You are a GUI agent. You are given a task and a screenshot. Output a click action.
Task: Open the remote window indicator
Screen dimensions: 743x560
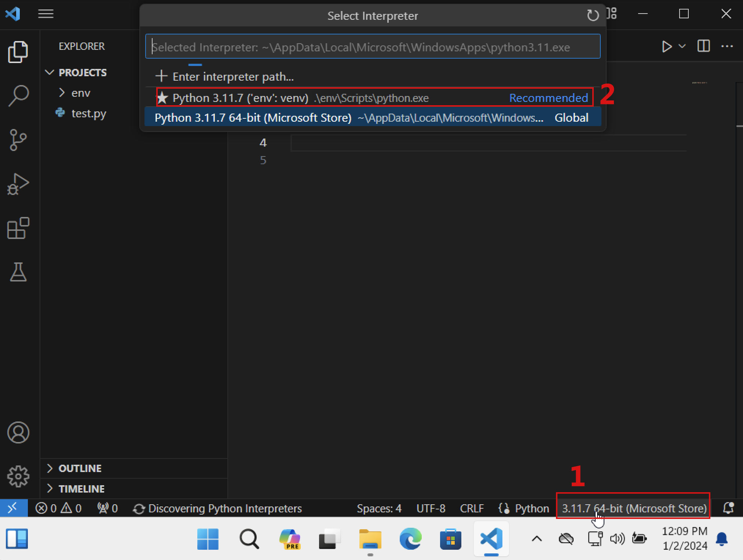13,508
